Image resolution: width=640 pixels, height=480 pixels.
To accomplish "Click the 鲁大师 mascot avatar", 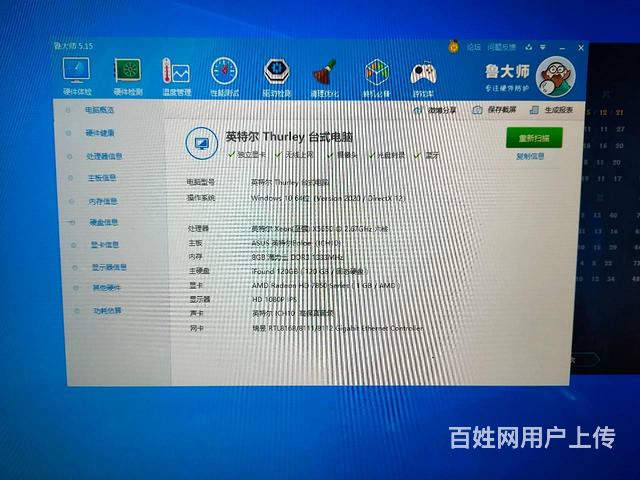I will point(555,77).
